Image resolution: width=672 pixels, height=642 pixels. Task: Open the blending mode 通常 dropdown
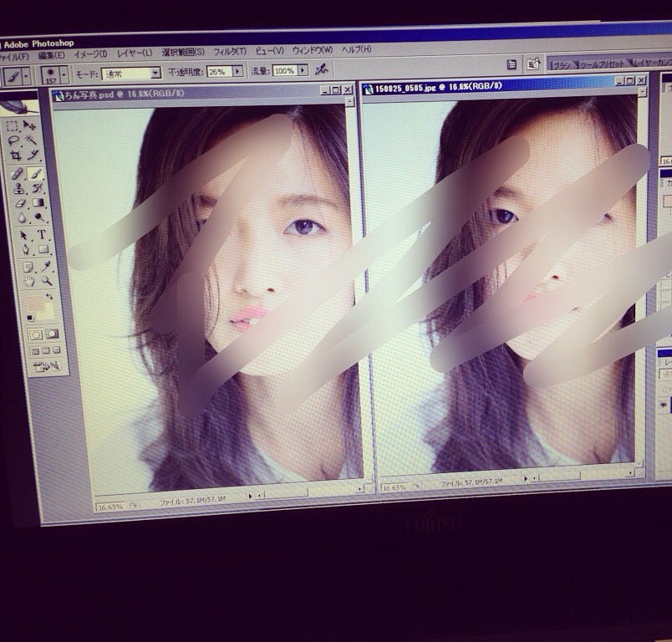tap(155, 73)
